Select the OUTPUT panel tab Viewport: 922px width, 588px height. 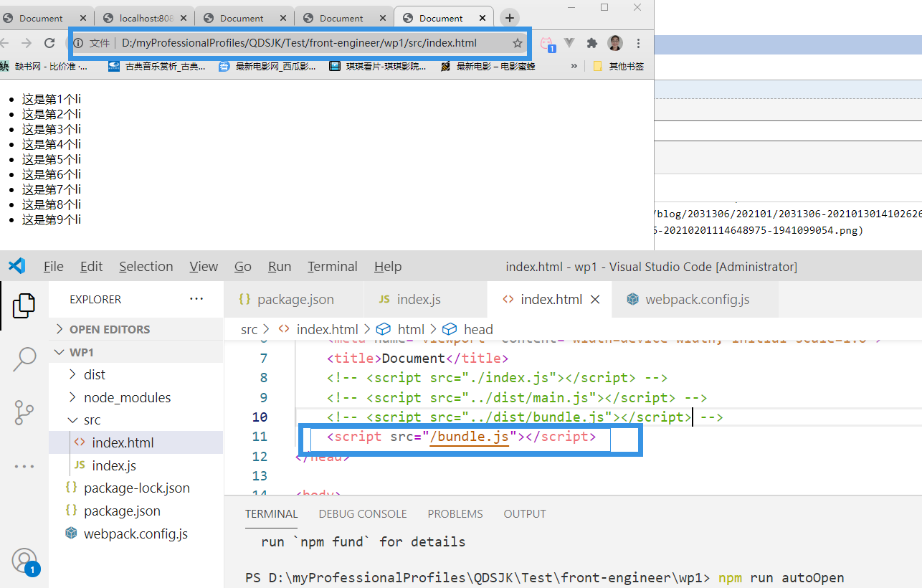[x=525, y=514]
